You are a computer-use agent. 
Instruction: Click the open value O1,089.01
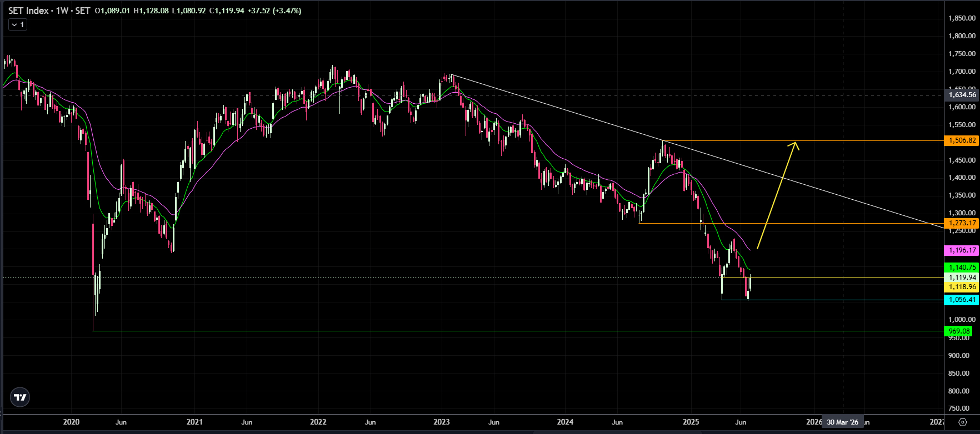click(x=113, y=11)
